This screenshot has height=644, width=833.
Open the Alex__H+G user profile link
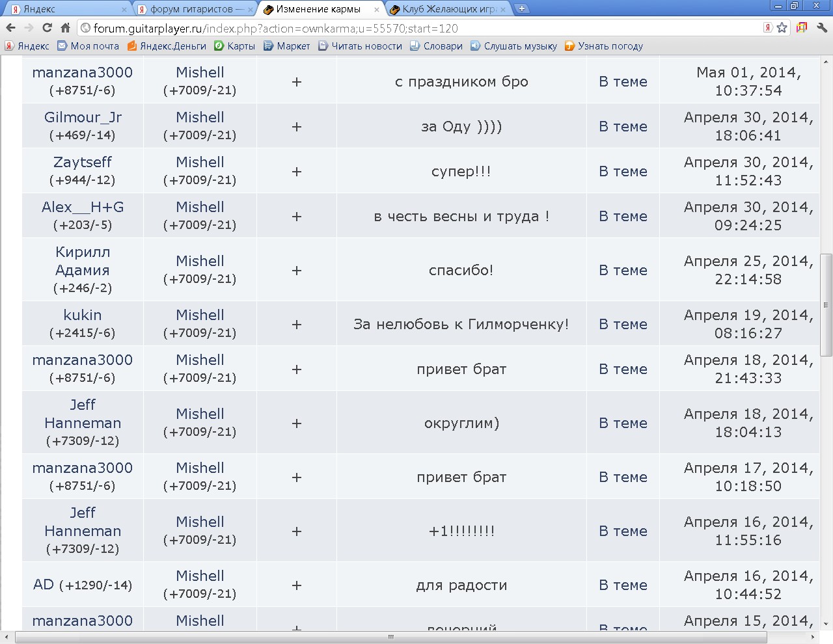point(83,207)
